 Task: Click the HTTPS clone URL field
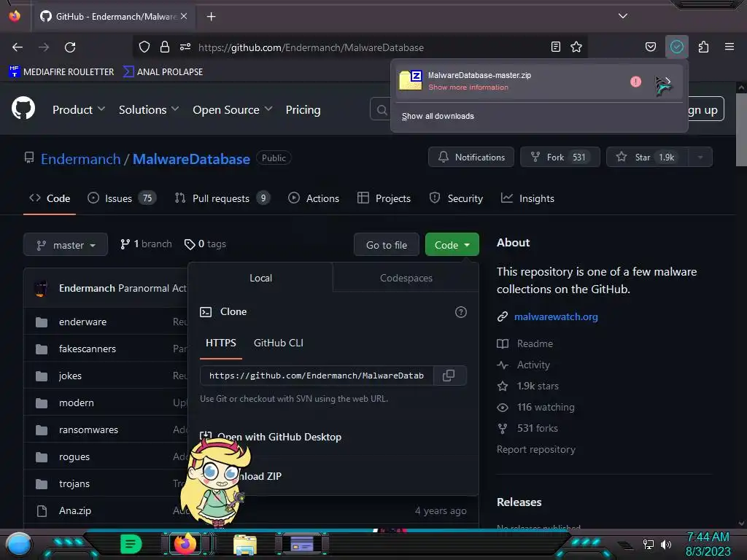pos(317,376)
